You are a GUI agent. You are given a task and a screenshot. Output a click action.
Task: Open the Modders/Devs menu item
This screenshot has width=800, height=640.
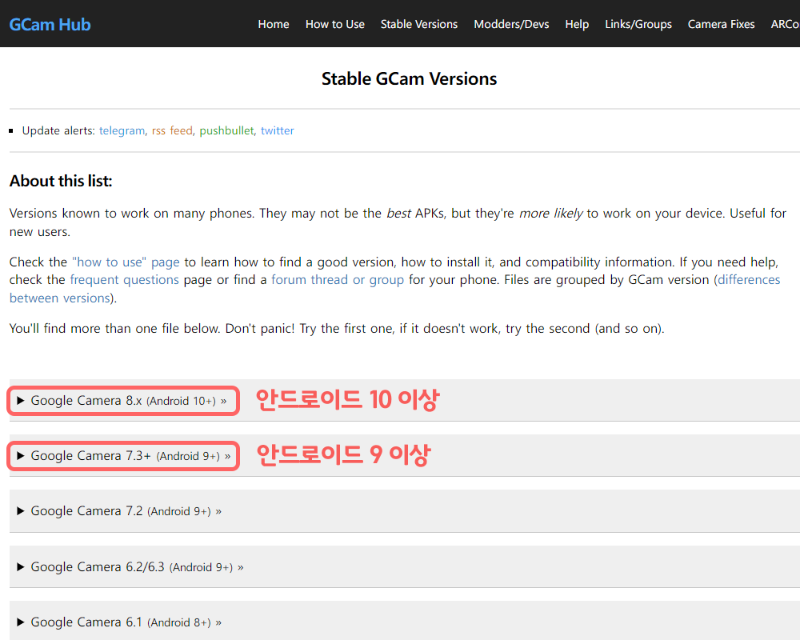[511, 24]
